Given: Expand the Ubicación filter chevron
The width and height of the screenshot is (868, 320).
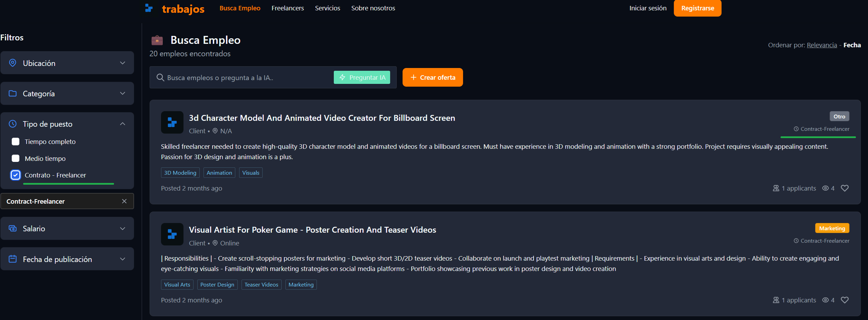Looking at the screenshot, I should pos(123,63).
